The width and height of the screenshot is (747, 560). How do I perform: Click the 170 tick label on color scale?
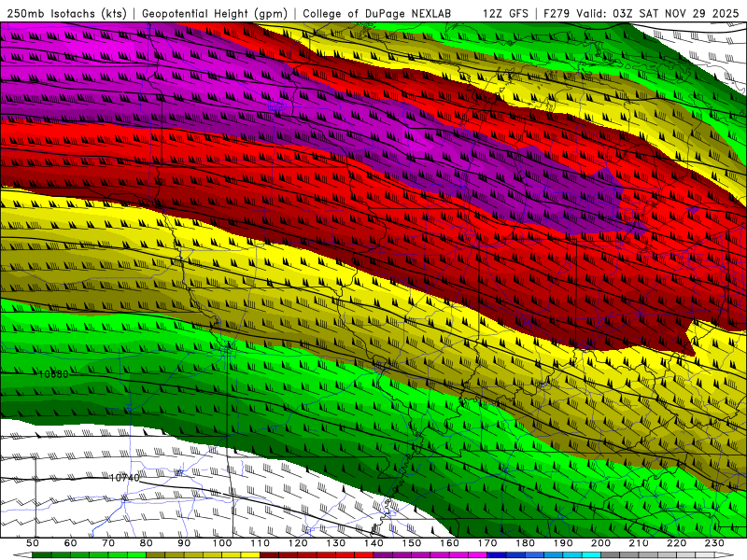[x=486, y=543]
